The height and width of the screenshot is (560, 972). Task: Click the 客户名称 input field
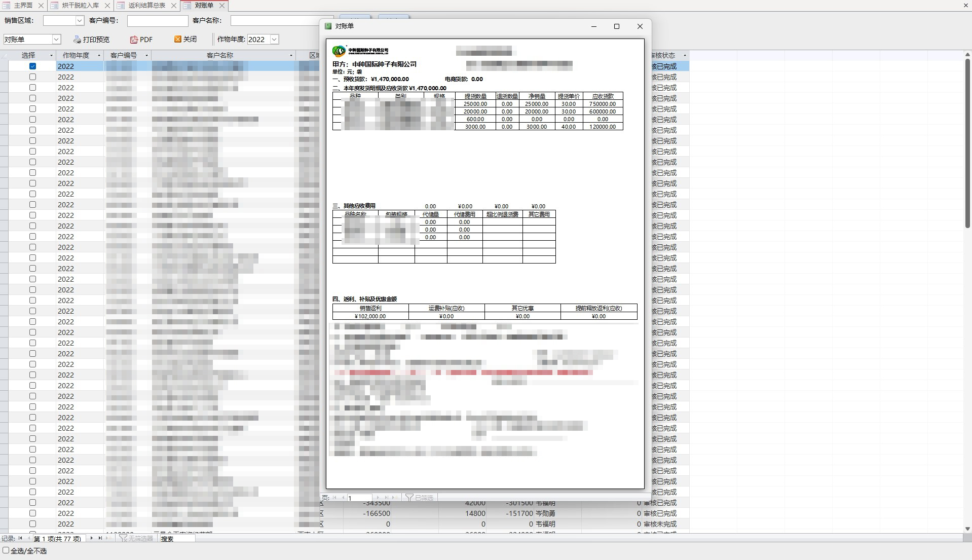click(x=276, y=21)
